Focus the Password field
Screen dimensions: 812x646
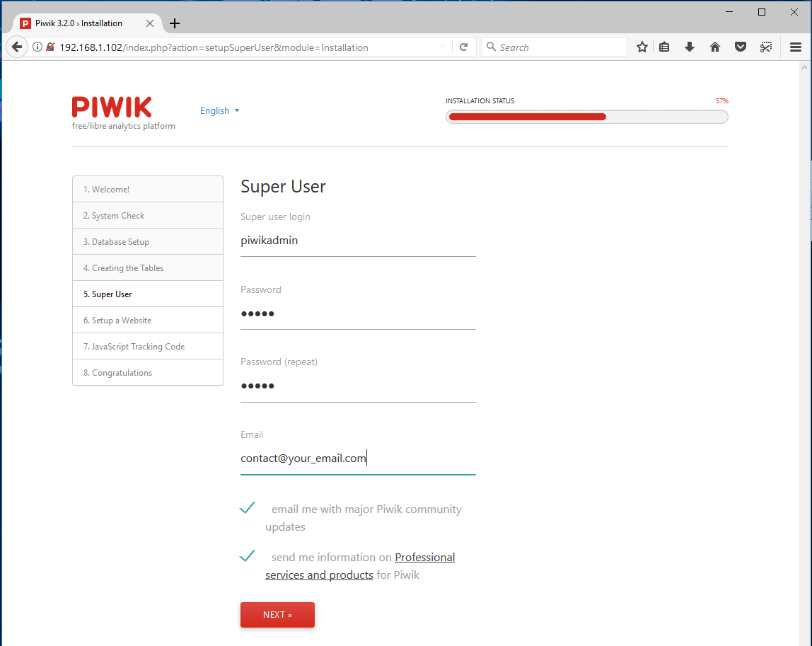coord(358,314)
